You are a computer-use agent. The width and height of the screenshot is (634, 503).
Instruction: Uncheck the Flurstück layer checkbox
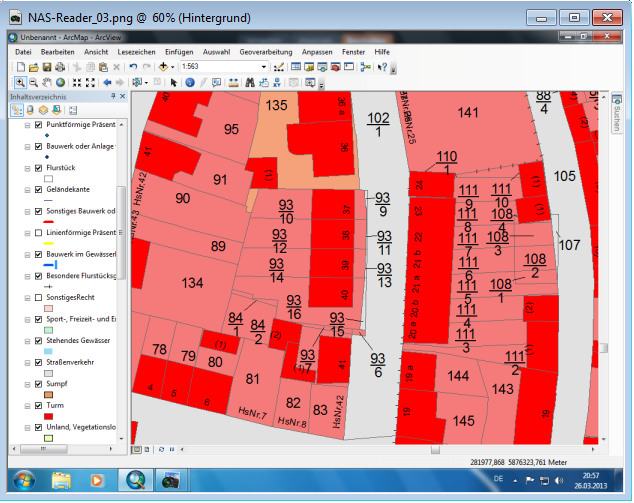(x=38, y=168)
